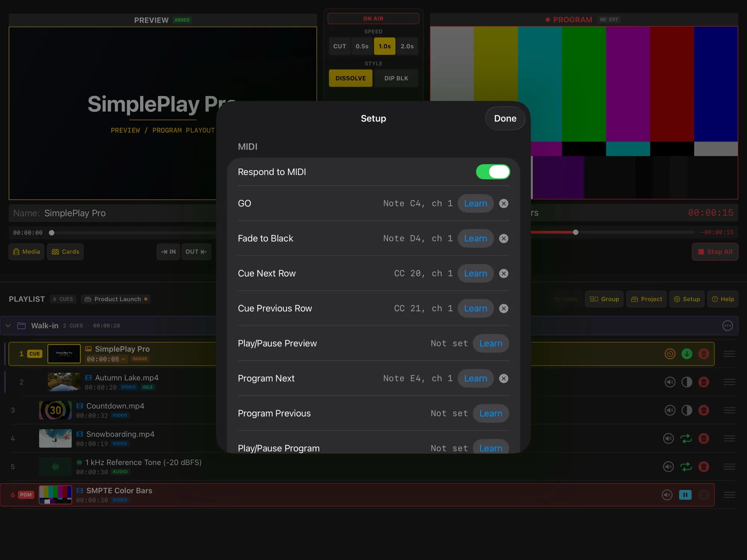Delete the Snowboarding.mp4 cue
The height and width of the screenshot is (560, 747).
pos(704,438)
